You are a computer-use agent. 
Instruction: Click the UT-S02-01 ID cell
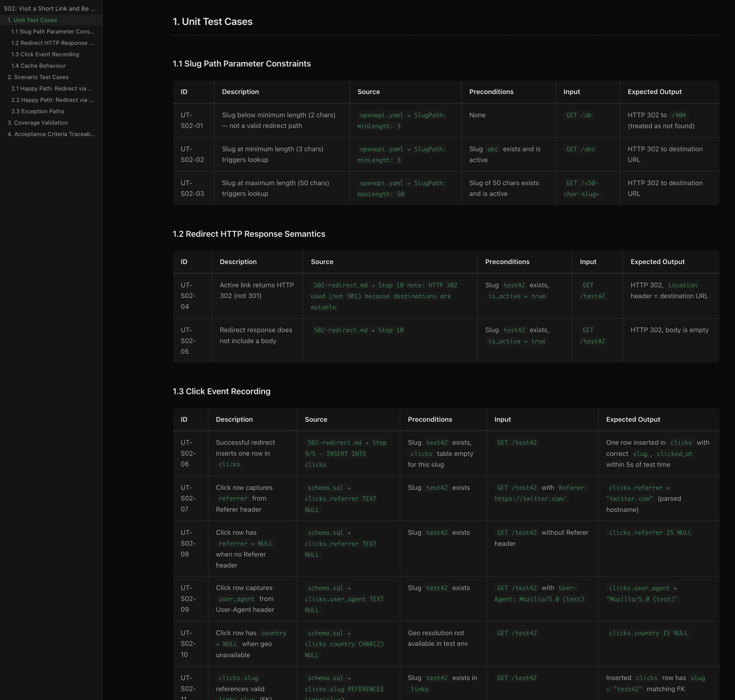click(192, 121)
